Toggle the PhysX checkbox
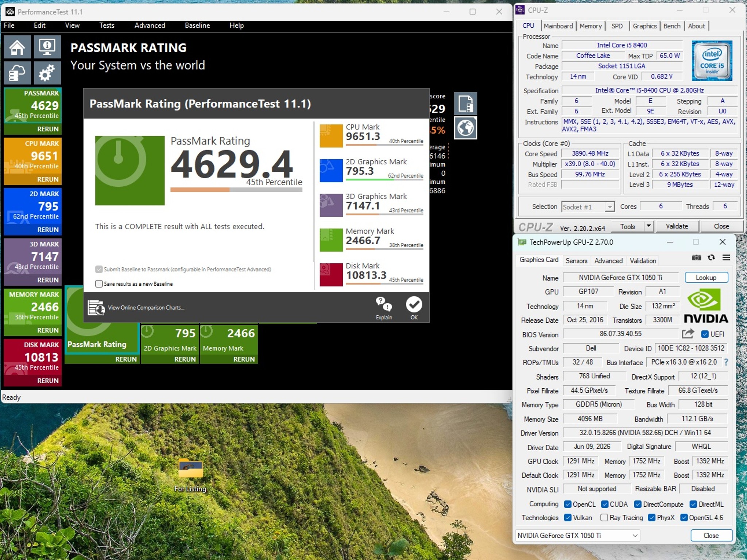 coord(652,518)
